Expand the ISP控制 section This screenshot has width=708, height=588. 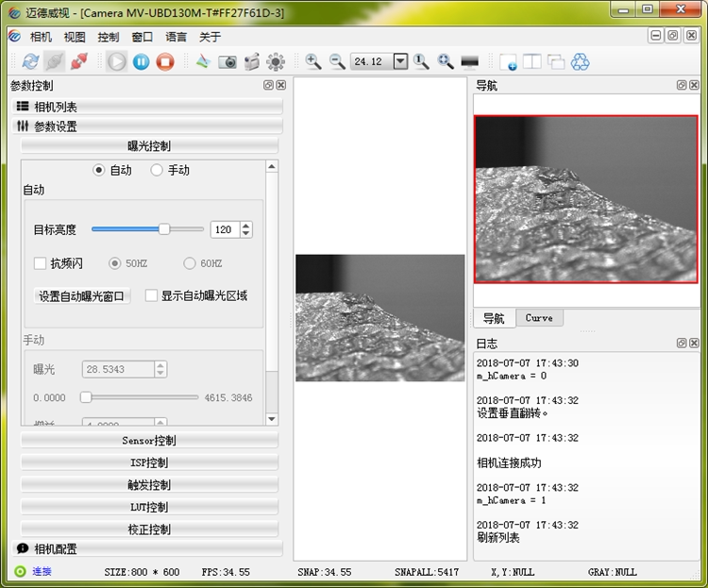(149, 462)
